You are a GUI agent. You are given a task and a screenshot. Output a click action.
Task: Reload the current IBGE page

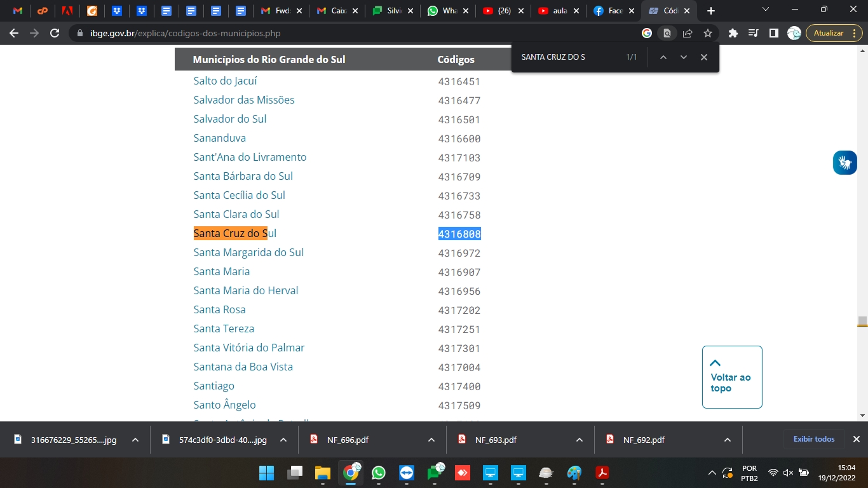click(x=55, y=33)
